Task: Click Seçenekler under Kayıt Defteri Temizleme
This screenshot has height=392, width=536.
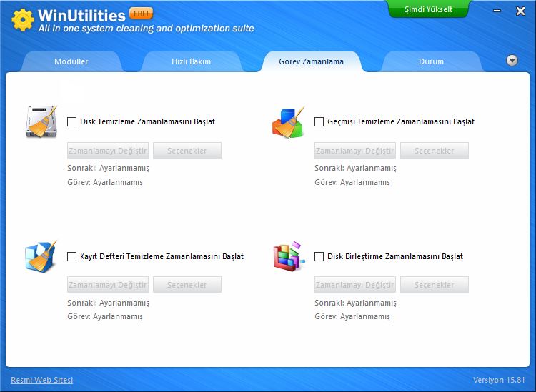Action: point(187,285)
